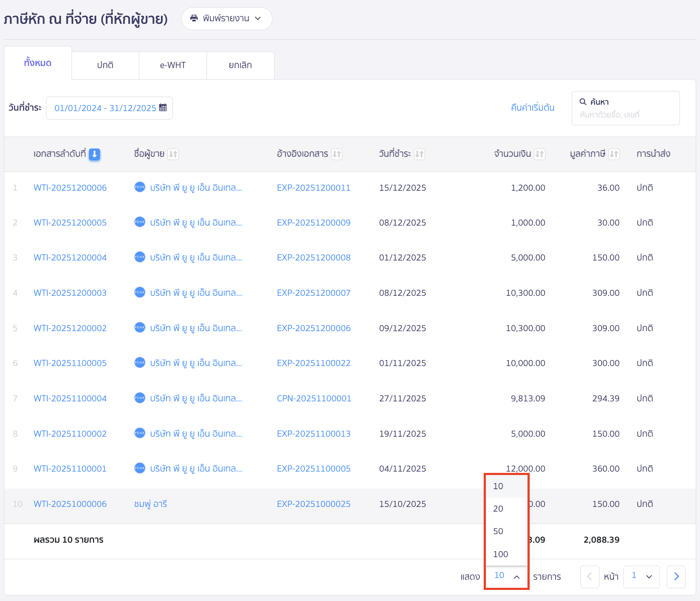Toggle the blue เอกสารลำดับที่ sort arrow
The image size is (700, 601).
coord(95,154)
